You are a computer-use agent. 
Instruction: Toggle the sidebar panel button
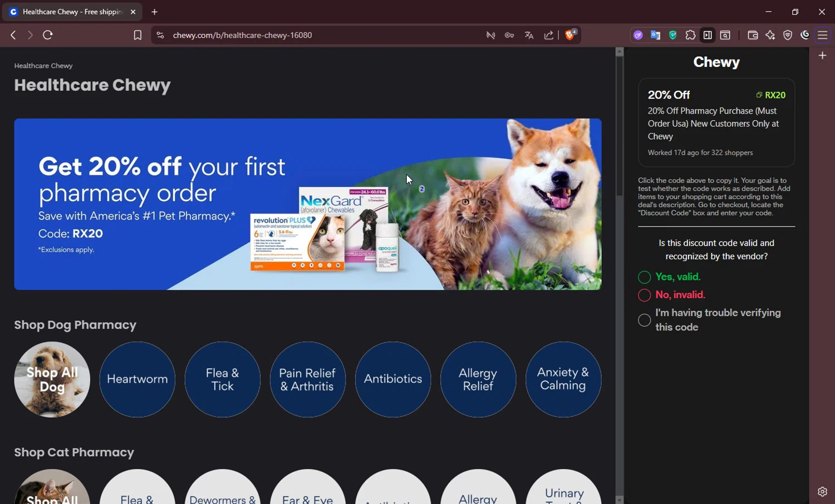pyautogui.click(x=708, y=35)
